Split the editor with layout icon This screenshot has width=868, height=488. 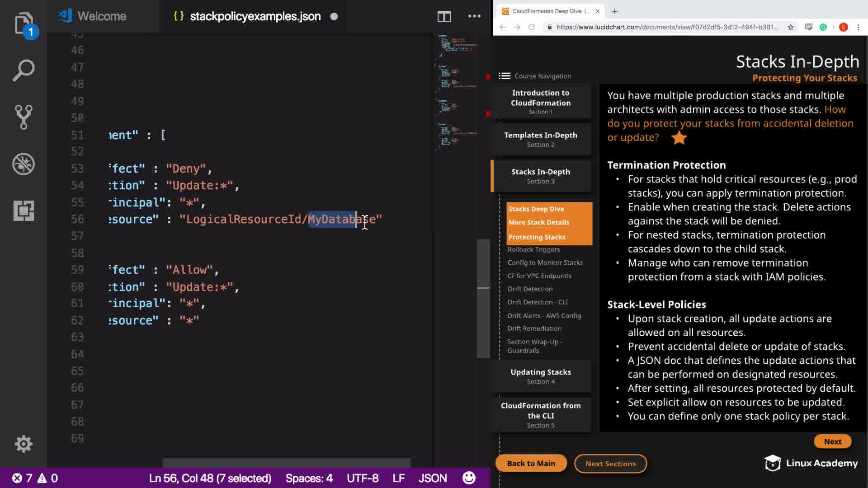444,17
